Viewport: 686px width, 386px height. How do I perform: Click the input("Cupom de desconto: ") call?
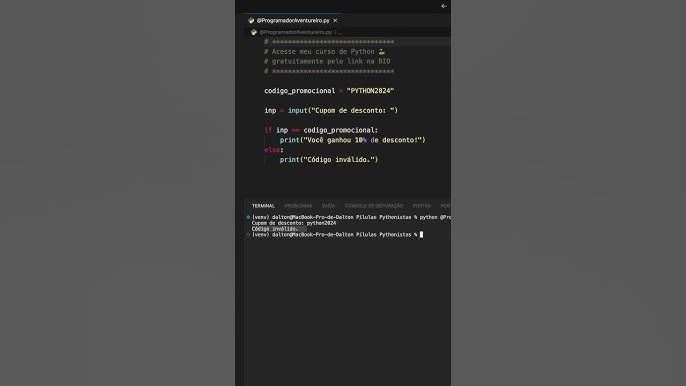343,111
